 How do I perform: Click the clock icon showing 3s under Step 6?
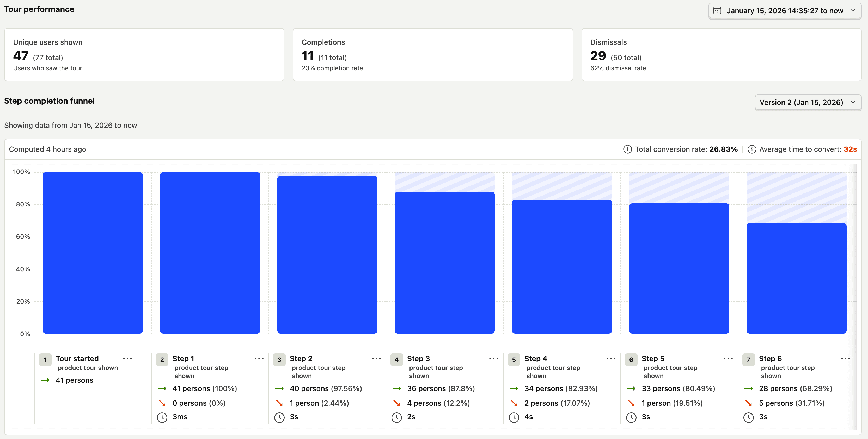(x=748, y=417)
